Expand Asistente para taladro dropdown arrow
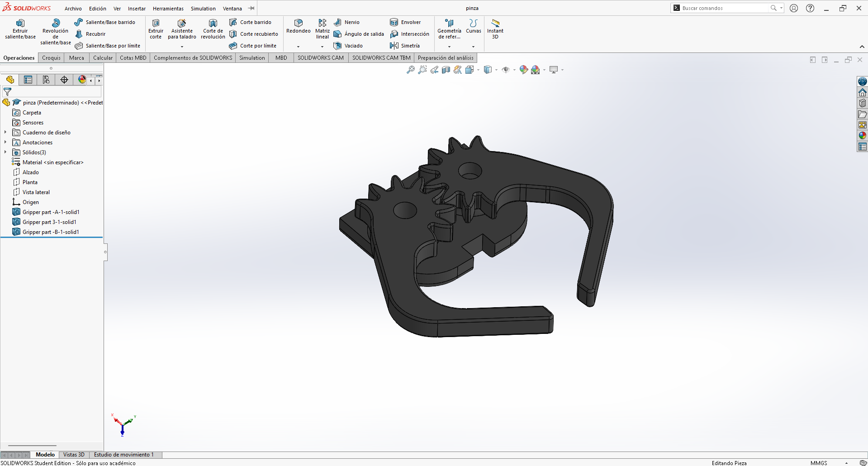This screenshot has height=466, width=868. pyautogui.click(x=182, y=47)
